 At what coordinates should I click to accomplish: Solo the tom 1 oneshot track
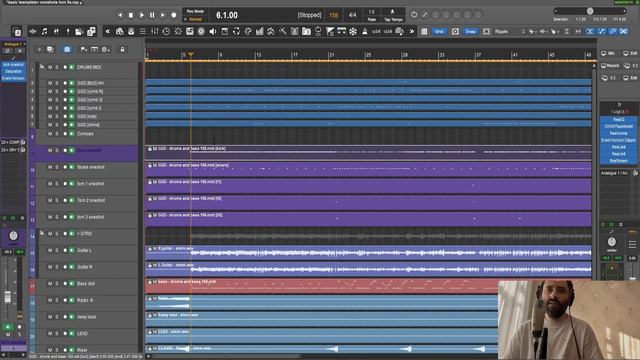[x=57, y=184]
